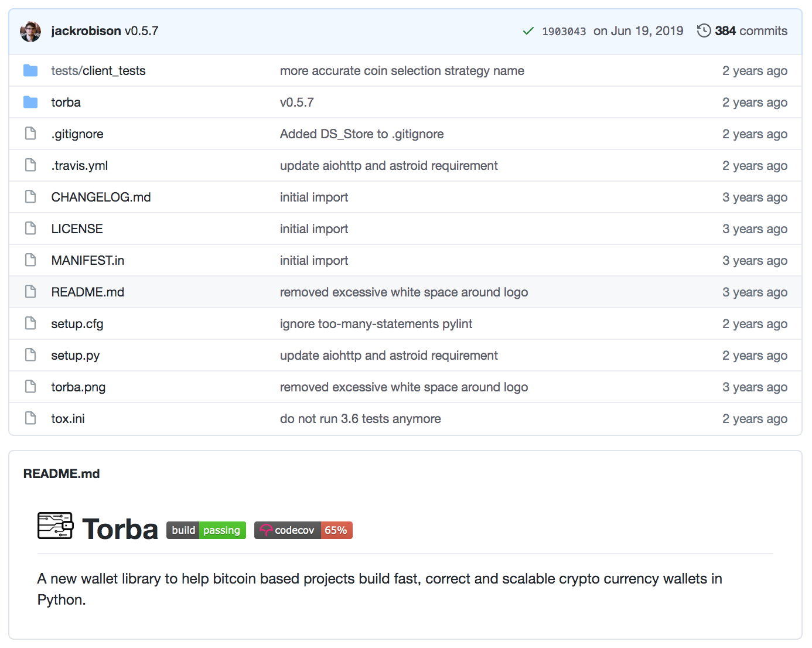Open README.md from file list

[x=88, y=292]
